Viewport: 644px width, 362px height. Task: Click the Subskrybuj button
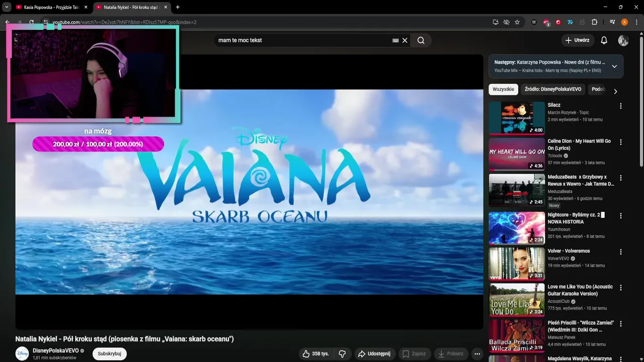(110, 354)
